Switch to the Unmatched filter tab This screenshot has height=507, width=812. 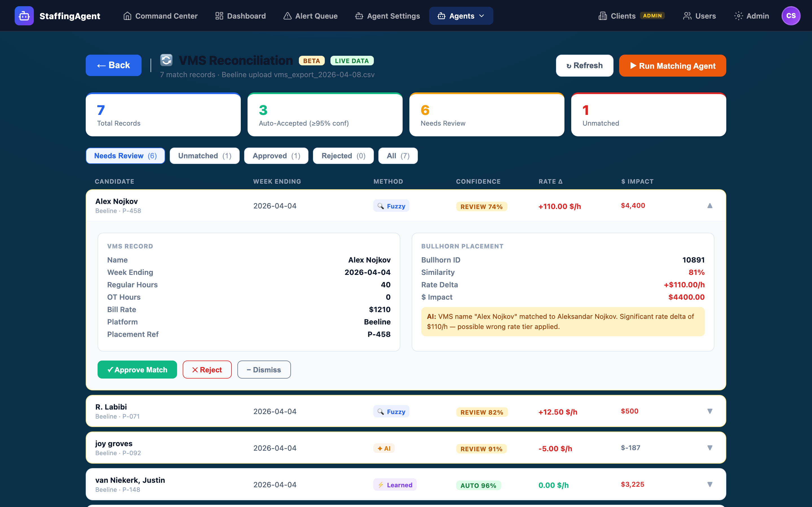tap(204, 155)
